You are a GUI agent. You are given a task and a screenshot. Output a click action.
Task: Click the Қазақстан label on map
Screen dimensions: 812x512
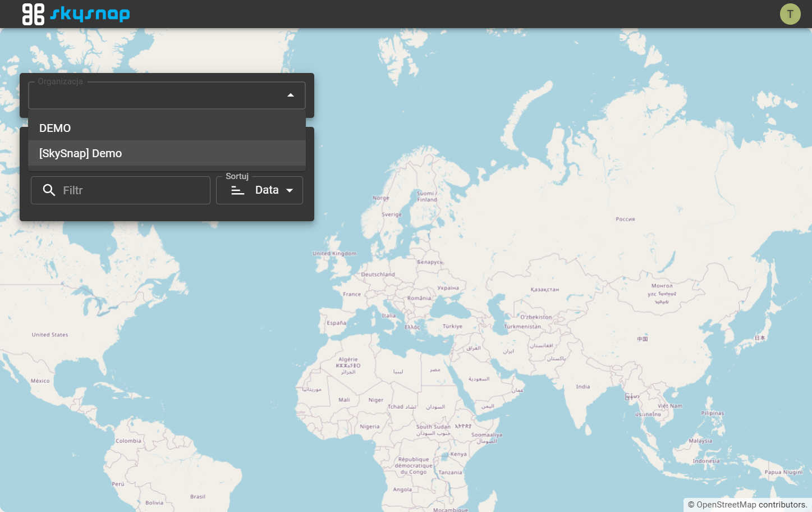(x=545, y=290)
